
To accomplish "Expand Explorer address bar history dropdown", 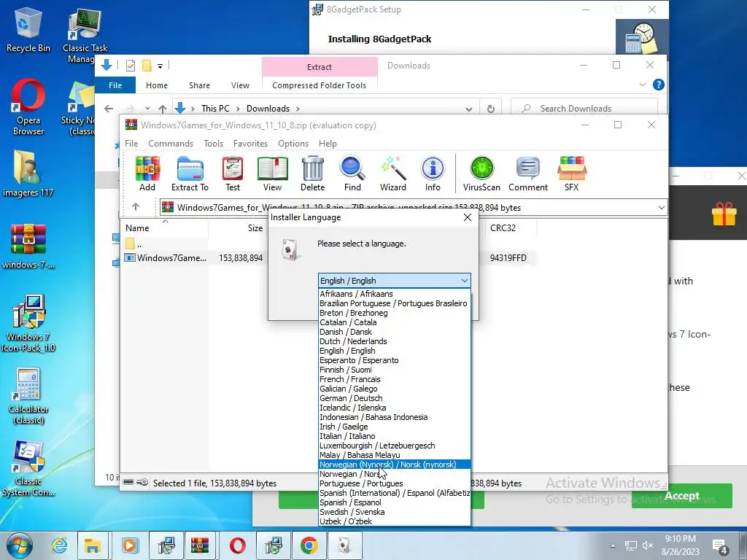I will 469,109.
